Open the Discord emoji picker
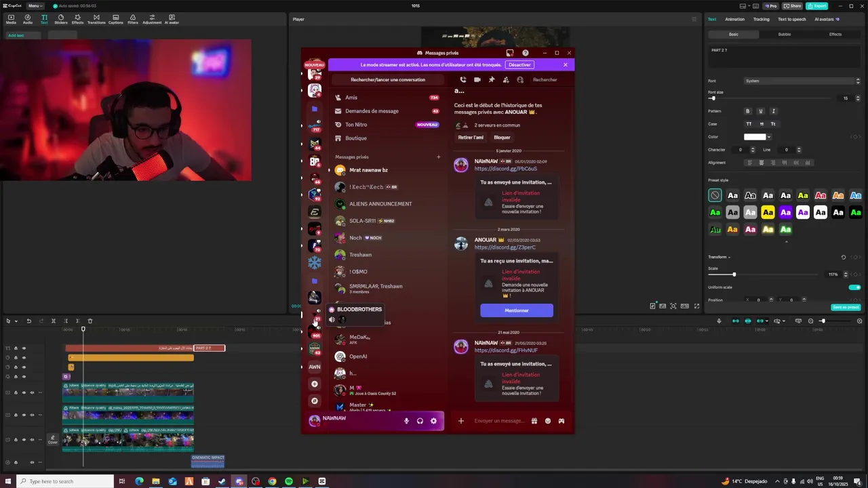This screenshot has width=868, height=488. pyautogui.click(x=548, y=421)
